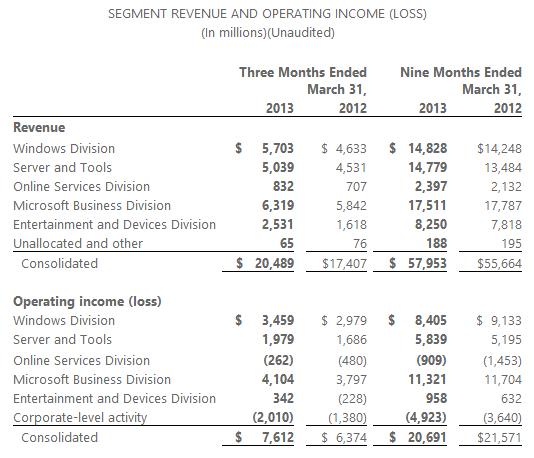The width and height of the screenshot is (534, 458).
Task: Select the value 632
Action: click(512, 399)
